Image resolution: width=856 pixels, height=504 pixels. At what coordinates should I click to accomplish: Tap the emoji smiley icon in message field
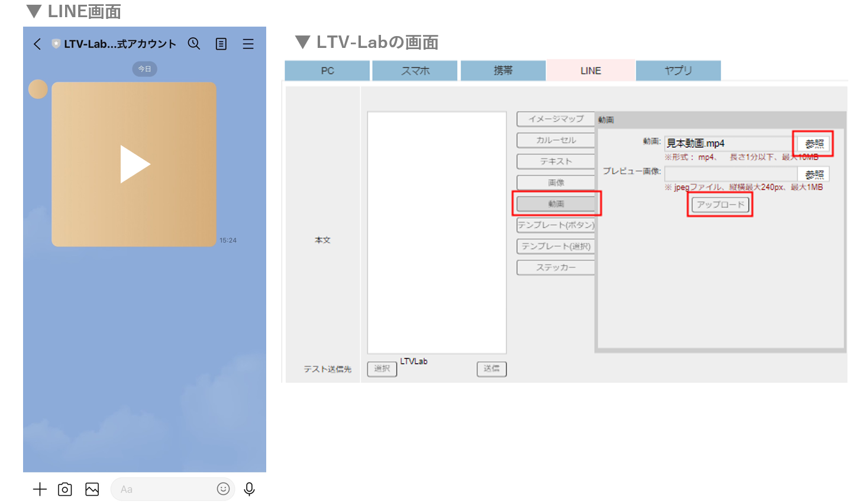[x=223, y=489]
